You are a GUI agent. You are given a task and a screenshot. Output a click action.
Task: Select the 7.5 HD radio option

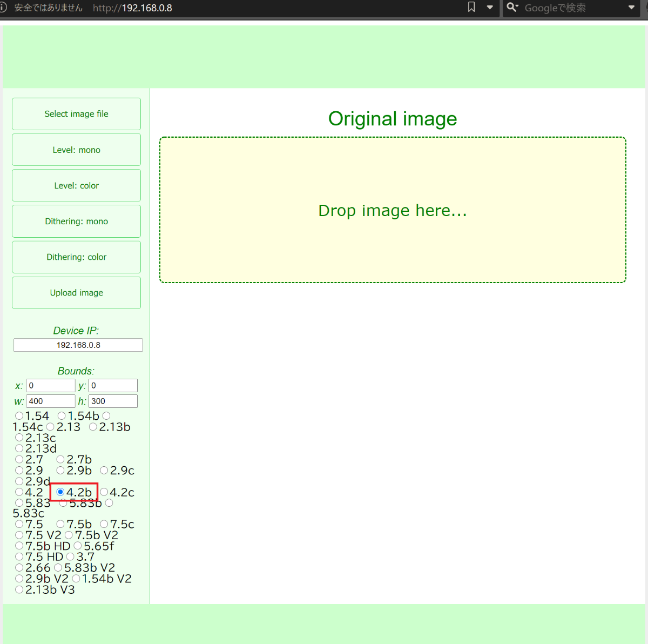tap(19, 556)
